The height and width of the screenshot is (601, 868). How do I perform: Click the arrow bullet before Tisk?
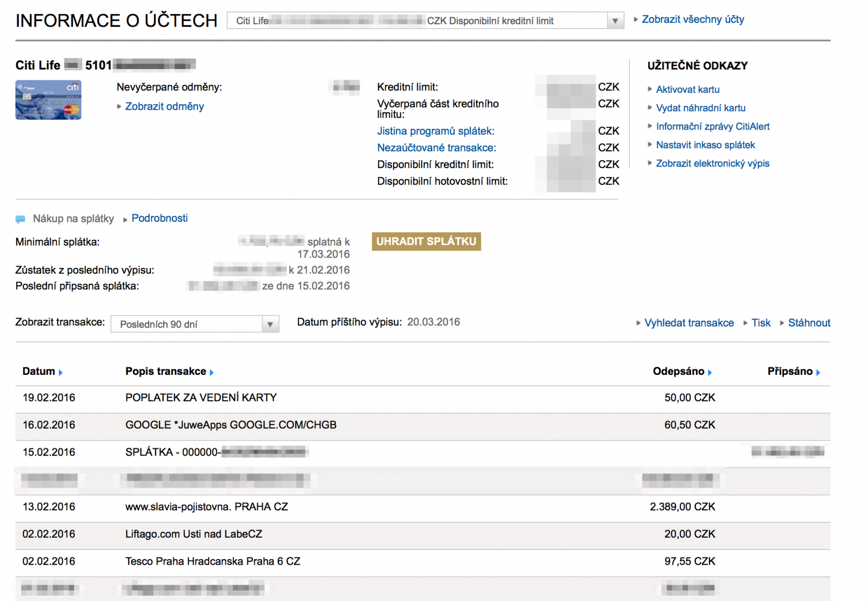coord(745,323)
